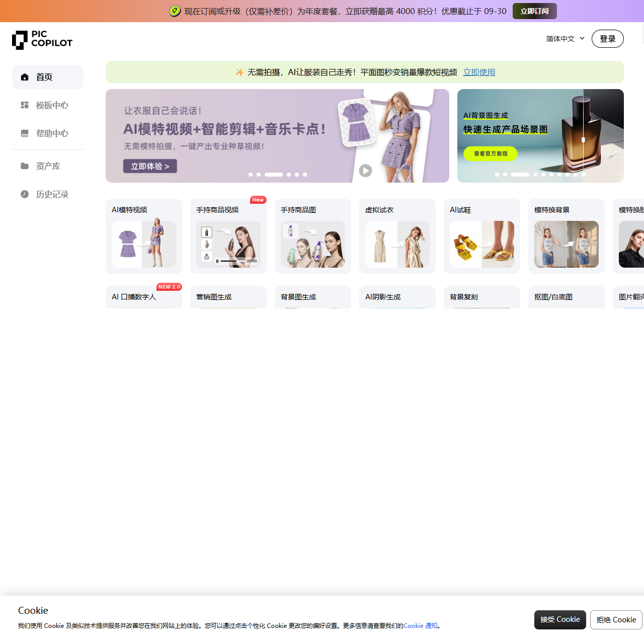The image size is (644, 644).
Task: Open the AI试鞋 tool card
Action: (482, 236)
